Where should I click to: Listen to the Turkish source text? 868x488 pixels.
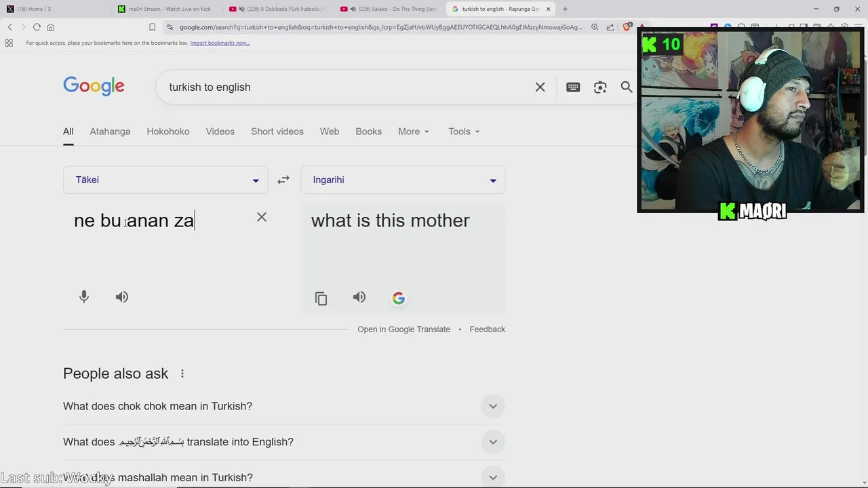coord(122,297)
